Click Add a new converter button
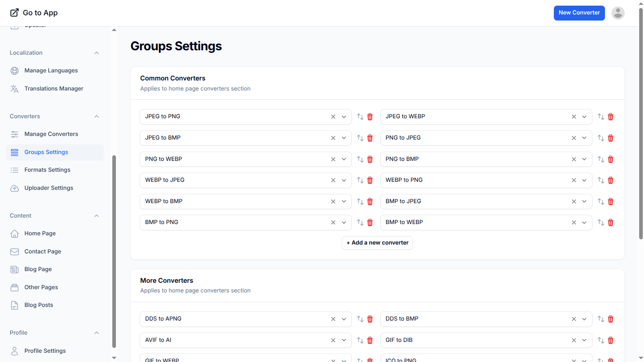 click(377, 243)
